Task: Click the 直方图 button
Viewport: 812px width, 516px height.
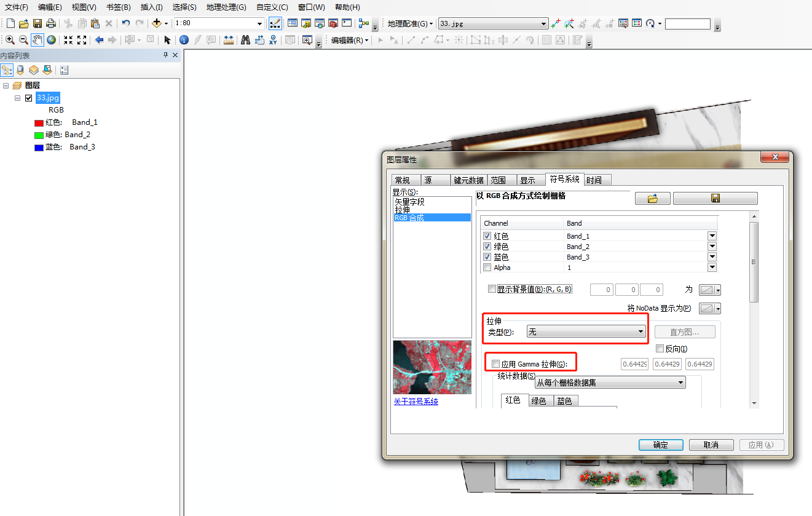Action: point(685,331)
